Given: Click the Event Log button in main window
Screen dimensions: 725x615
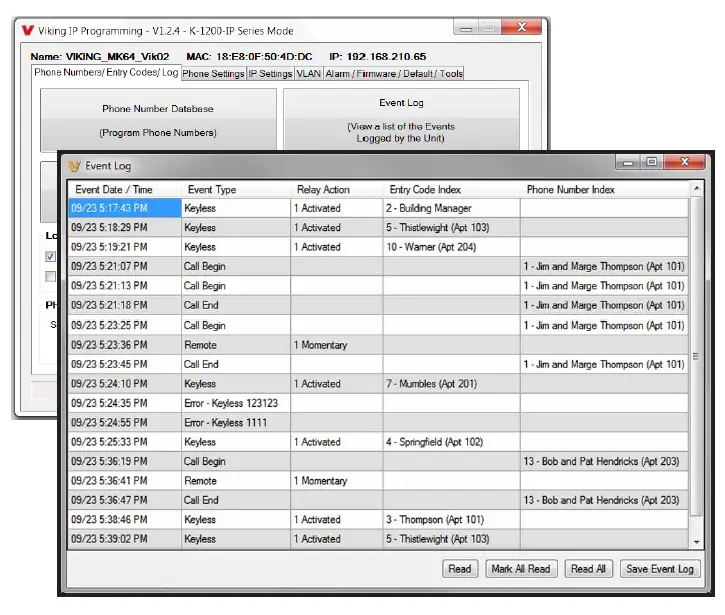Looking at the screenshot, I should tap(401, 119).
